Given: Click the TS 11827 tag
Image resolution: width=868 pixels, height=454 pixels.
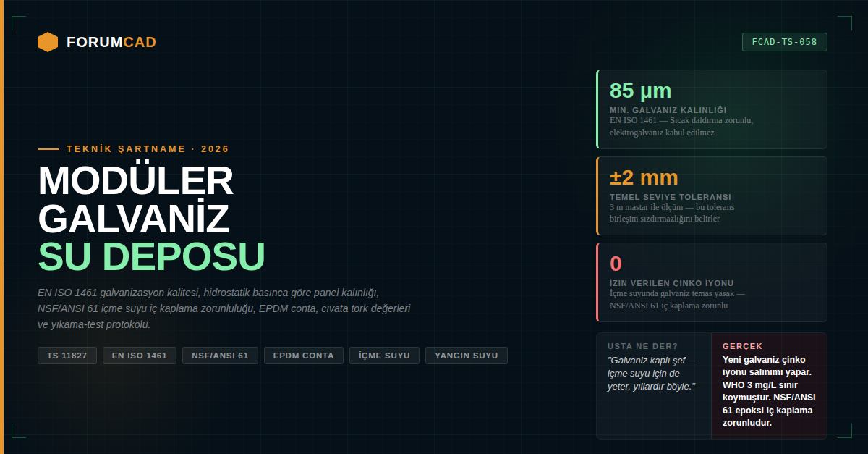Looking at the screenshot, I should click(67, 356).
